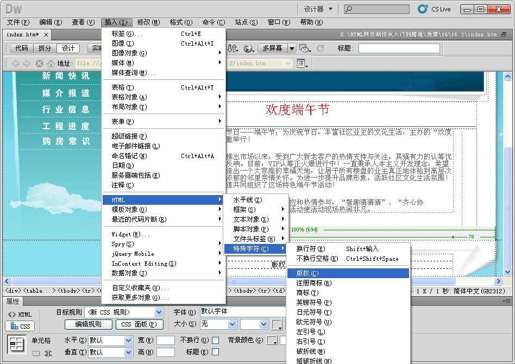Image resolution: width=515 pixels, height=364 pixels.
Task: Click in the 宽 width input field
Action: (165, 340)
